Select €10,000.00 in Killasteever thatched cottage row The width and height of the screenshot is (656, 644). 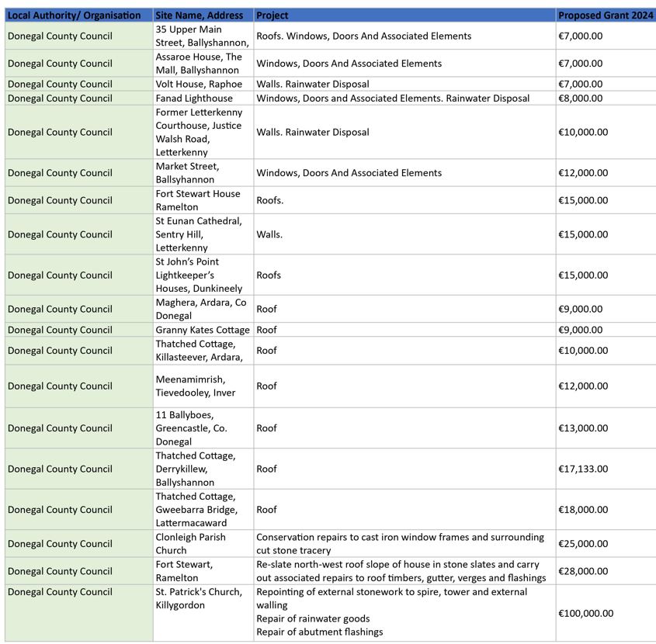click(x=583, y=351)
